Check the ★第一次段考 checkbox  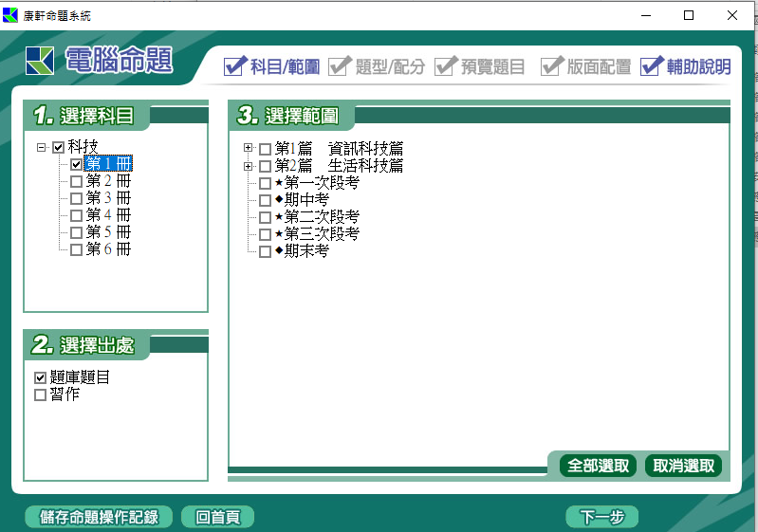(265, 184)
